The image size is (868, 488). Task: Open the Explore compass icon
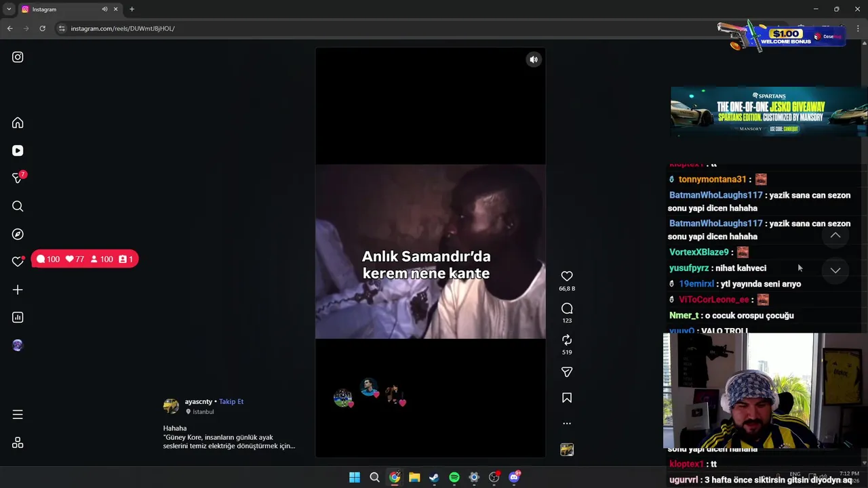(18, 234)
